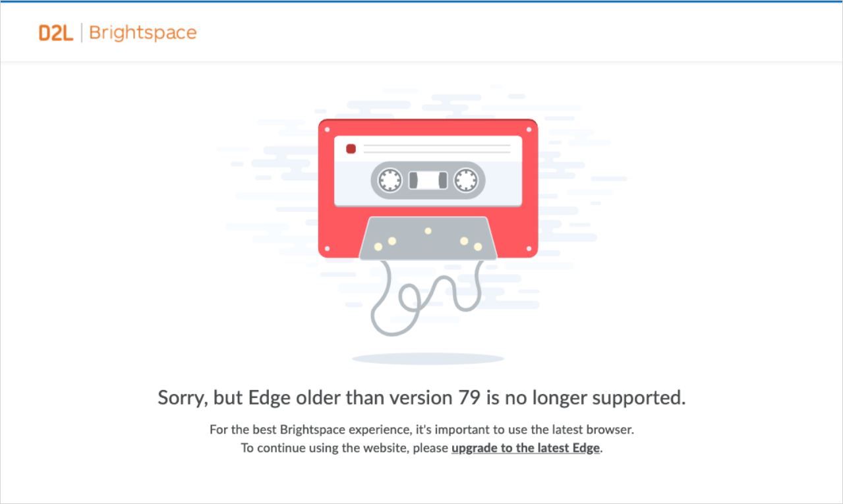Click the center yellow dot on cassette base

[428, 231]
